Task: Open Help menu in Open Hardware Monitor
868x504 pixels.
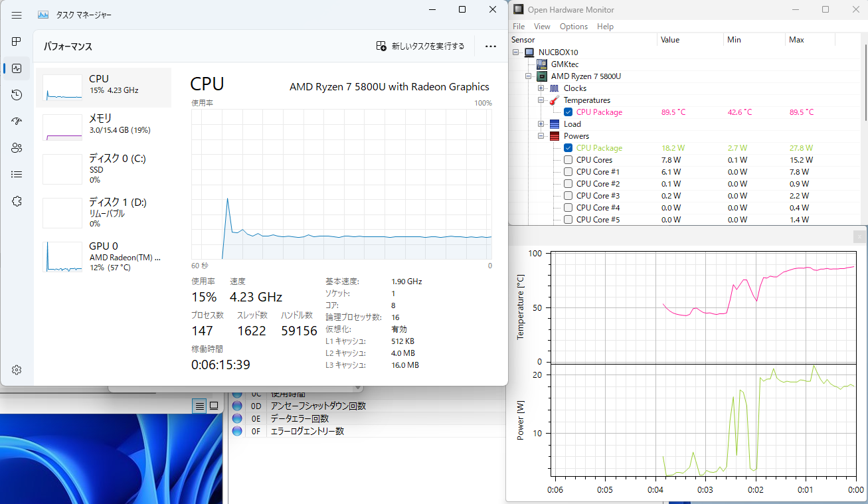Action: (605, 27)
